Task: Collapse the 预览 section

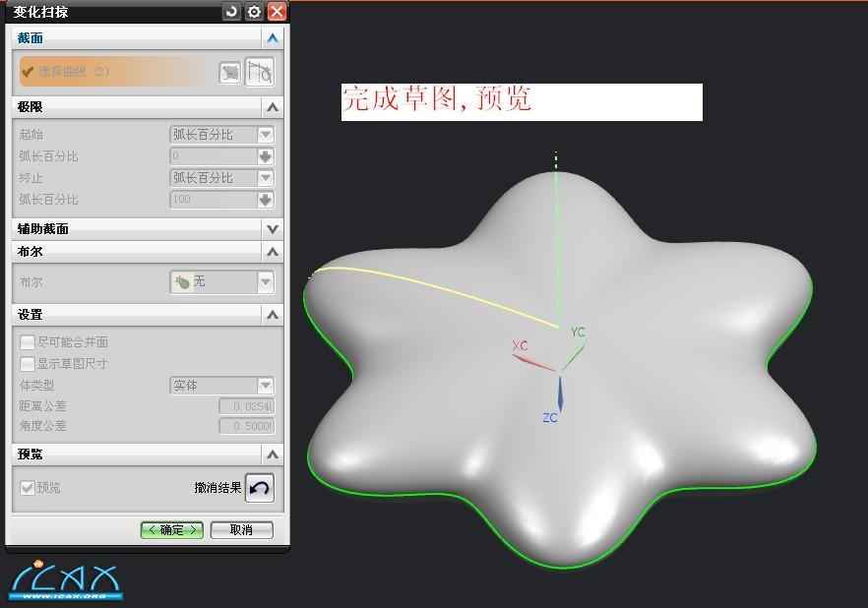Action: pos(273,455)
